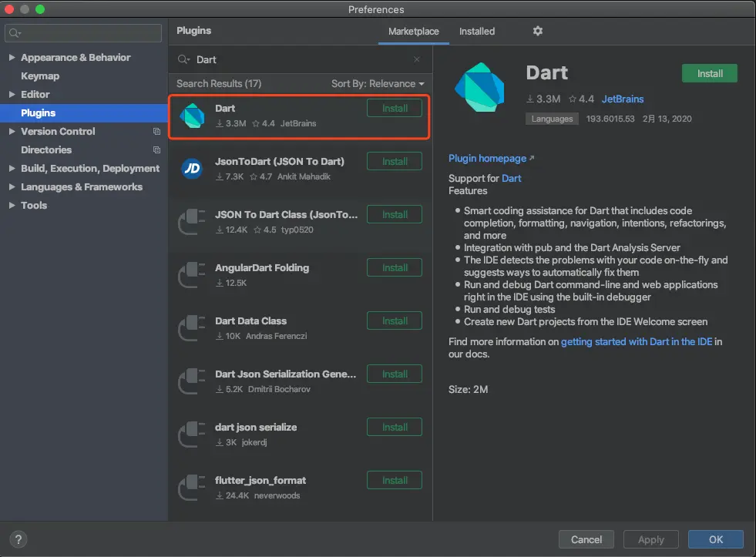Switch to the Installed tab

[477, 32]
